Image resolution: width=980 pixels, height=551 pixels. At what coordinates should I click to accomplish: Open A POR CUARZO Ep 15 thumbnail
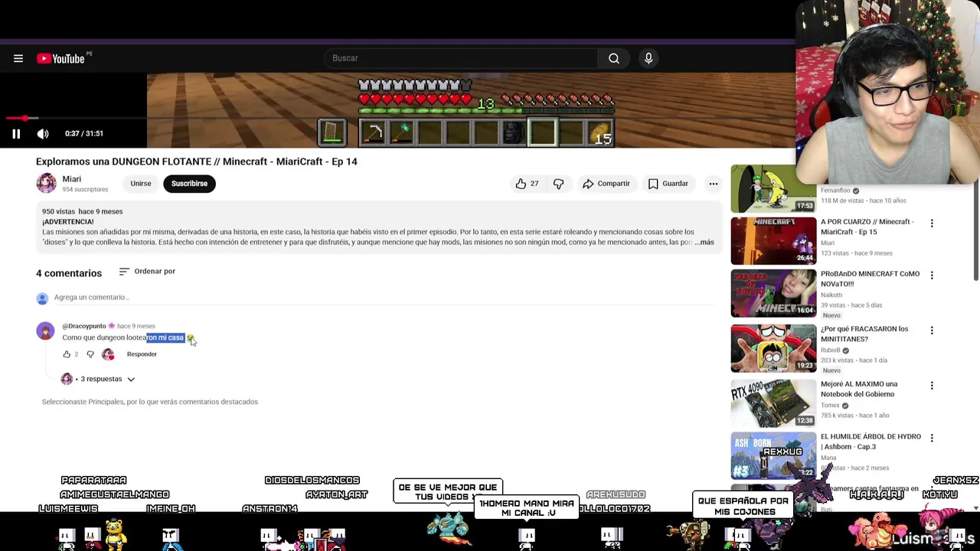773,241
